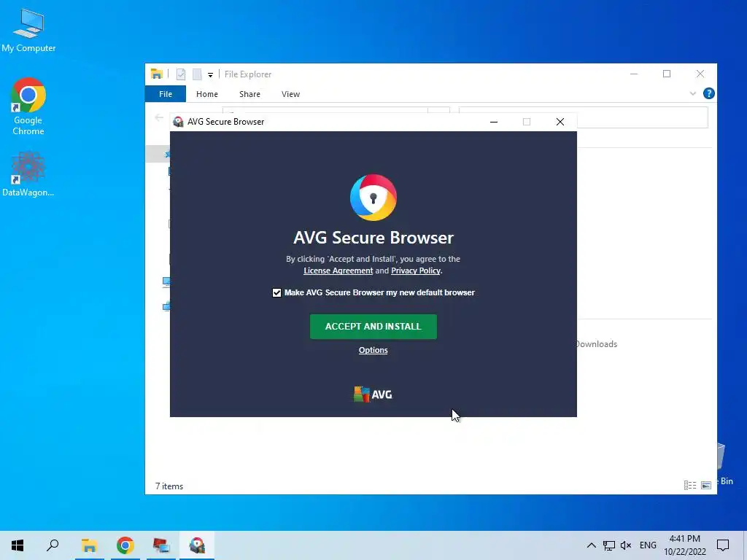Click Properties icon in Quick Access Toolbar
Viewport: 747px width, 560px height.
pyautogui.click(x=181, y=74)
